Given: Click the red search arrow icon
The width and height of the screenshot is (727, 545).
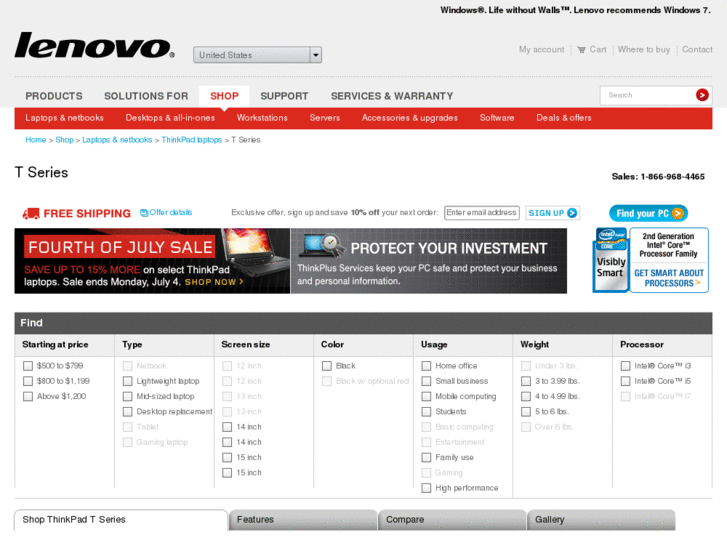Looking at the screenshot, I should tap(702, 95).
